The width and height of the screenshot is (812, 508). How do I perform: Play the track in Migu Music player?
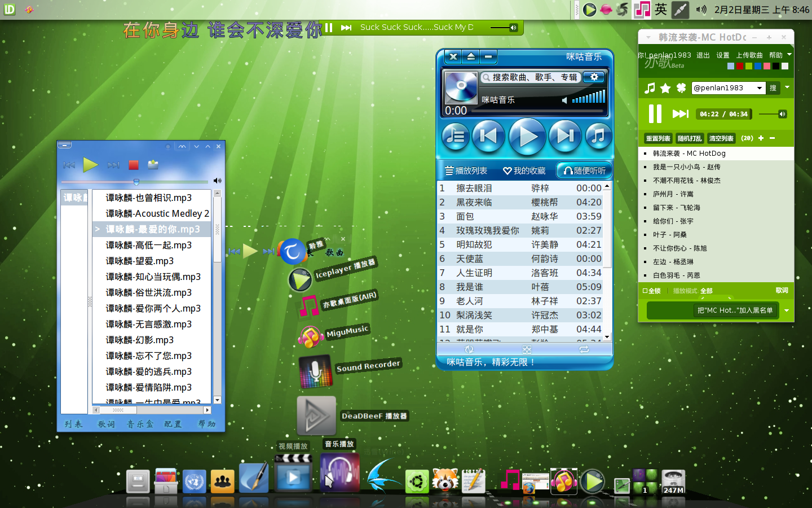tap(527, 136)
